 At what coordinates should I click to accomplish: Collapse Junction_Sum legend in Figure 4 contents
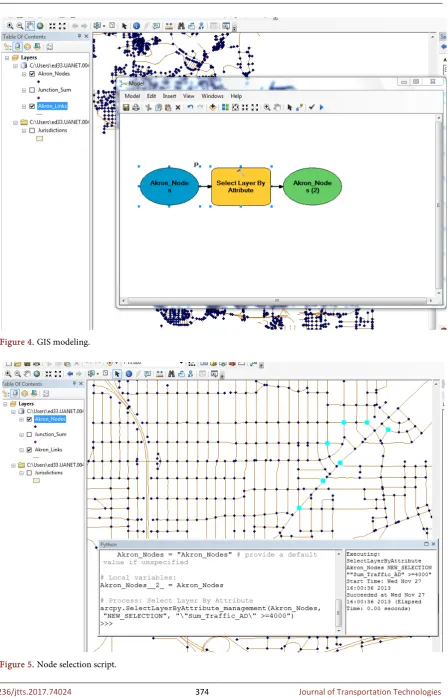point(24,90)
